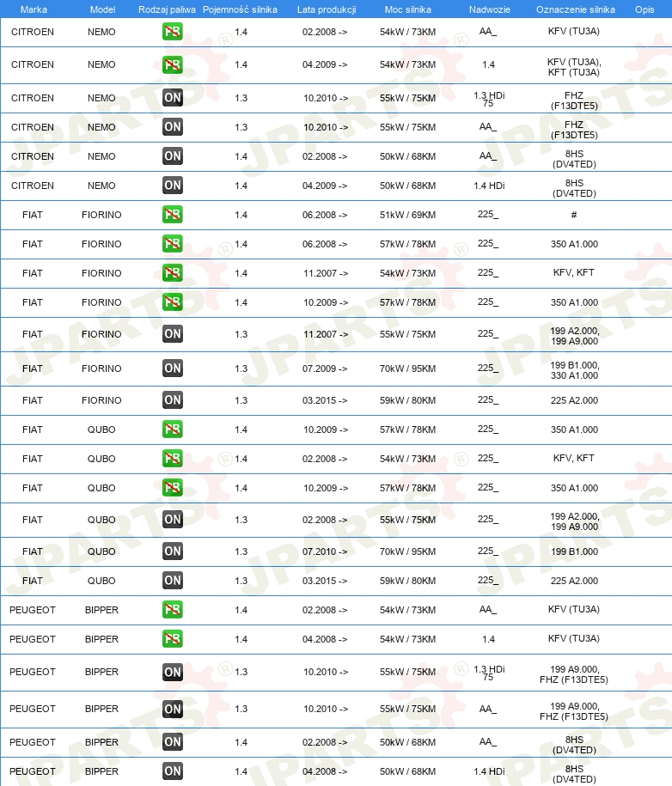Image resolution: width=672 pixels, height=786 pixels.
Task: Click the diesel ON icon for Peugeot Bipper 1.3 HDi 75
Action: coord(173,673)
